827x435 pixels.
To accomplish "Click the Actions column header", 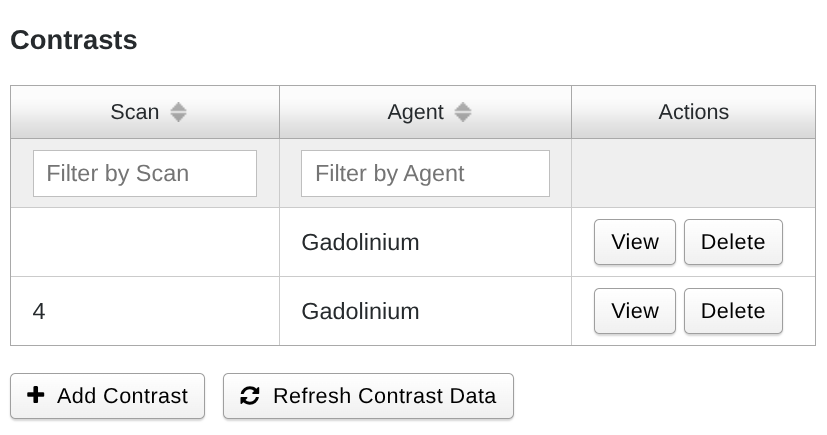I will pyautogui.click(x=693, y=112).
